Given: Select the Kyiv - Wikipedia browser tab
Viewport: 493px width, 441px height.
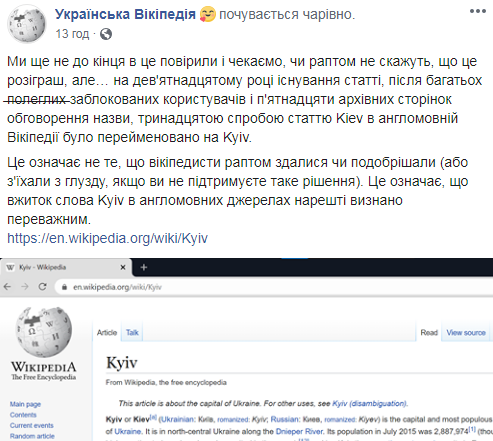Looking at the screenshot, I should pyautogui.click(x=66, y=267).
